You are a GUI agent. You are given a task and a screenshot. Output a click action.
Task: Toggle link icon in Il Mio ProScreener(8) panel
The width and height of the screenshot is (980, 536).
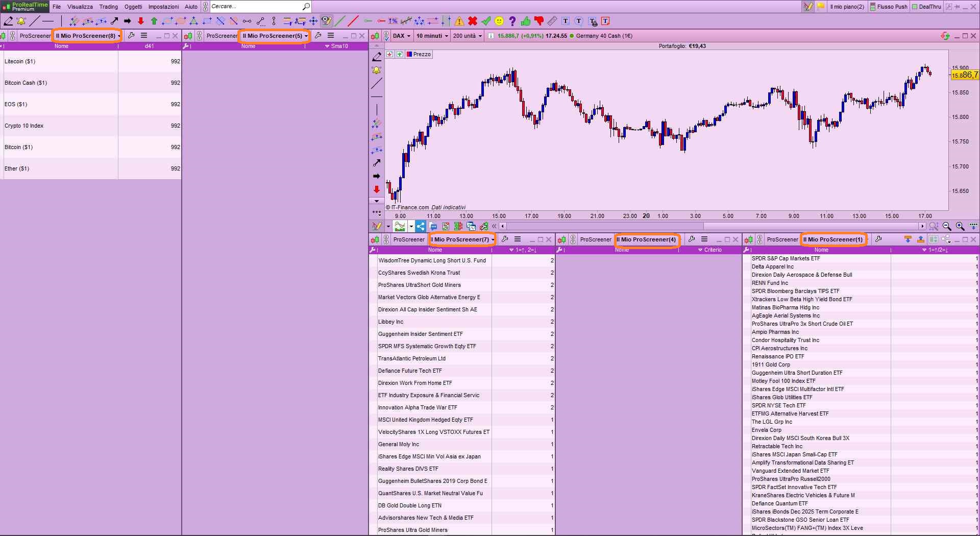point(12,36)
